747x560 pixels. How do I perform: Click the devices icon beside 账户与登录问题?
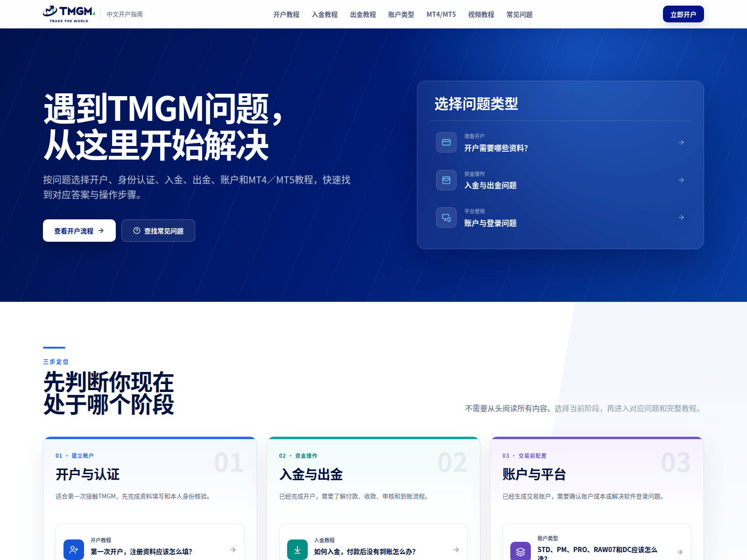click(x=446, y=217)
